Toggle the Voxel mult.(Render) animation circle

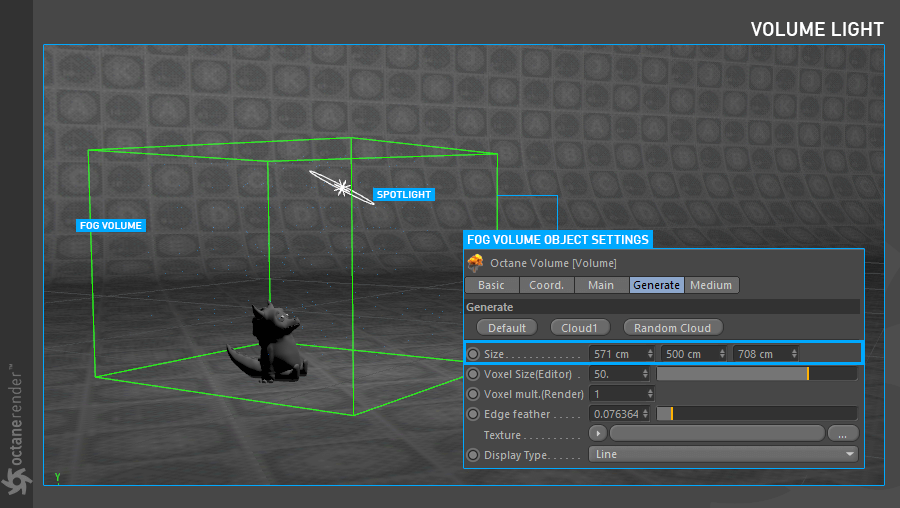coord(473,394)
